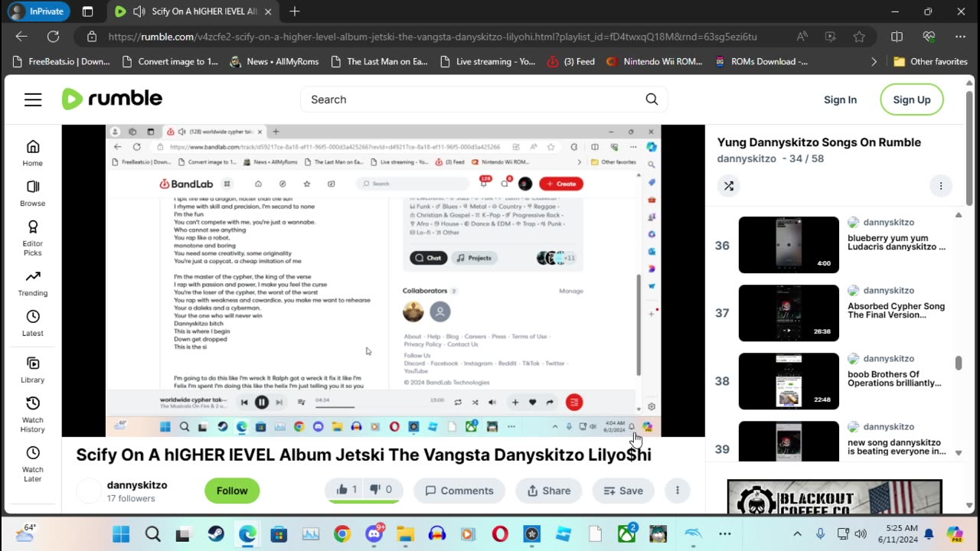The image size is (980, 551).
Task: Open Steam from taskbar
Action: coord(216,534)
